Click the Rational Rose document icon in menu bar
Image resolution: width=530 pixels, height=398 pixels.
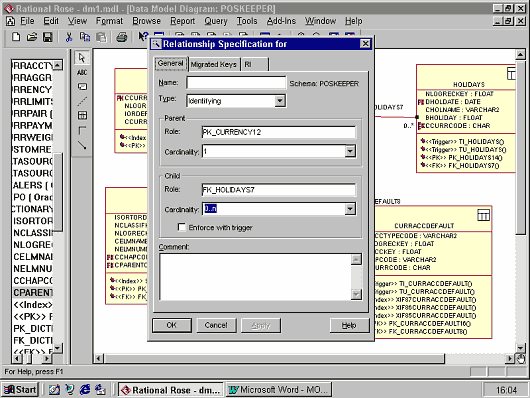pyautogui.click(x=10, y=21)
